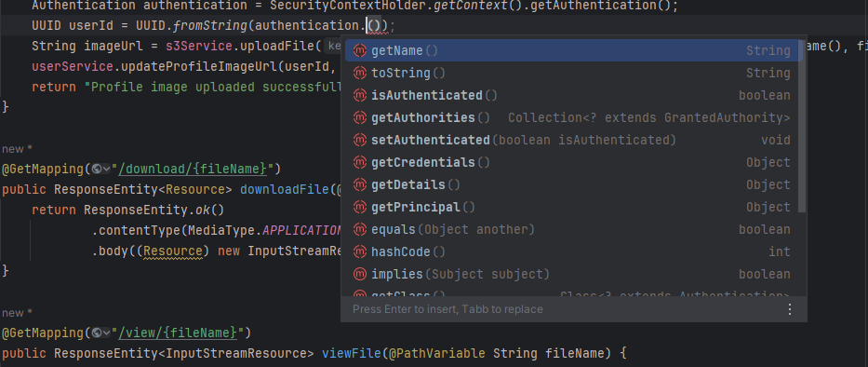Click method icon beside getCredentials()
Image resolution: width=868 pixels, height=367 pixels.
(360, 162)
